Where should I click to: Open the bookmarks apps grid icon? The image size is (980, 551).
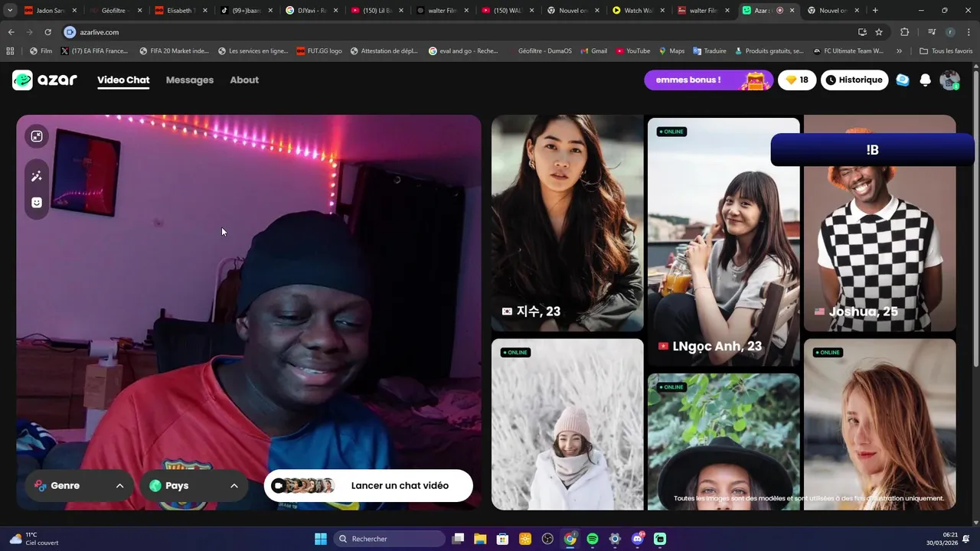coord(10,51)
